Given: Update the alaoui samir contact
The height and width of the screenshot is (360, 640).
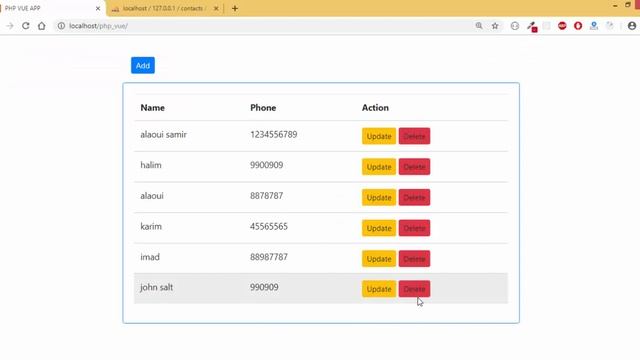Looking at the screenshot, I should pyautogui.click(x=379, y=136).
